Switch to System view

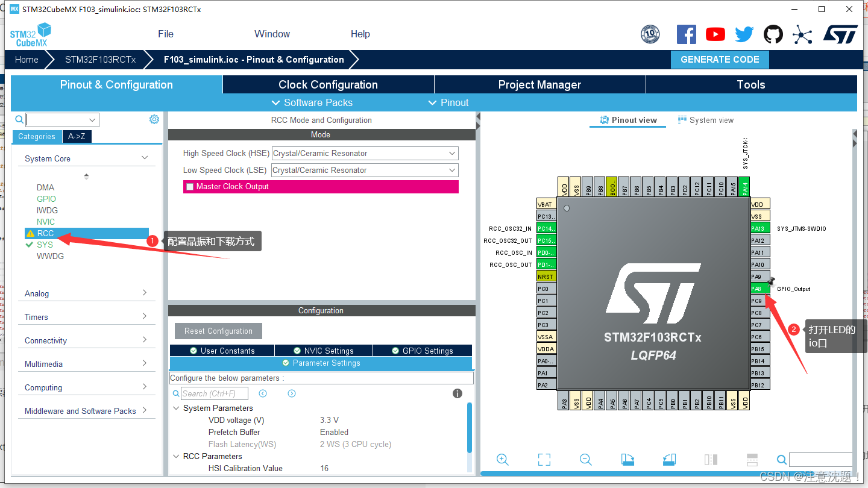coord(706,120)
